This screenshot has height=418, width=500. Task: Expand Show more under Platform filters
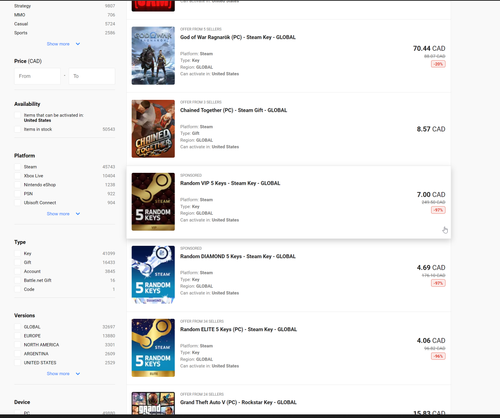coord(63,214)
